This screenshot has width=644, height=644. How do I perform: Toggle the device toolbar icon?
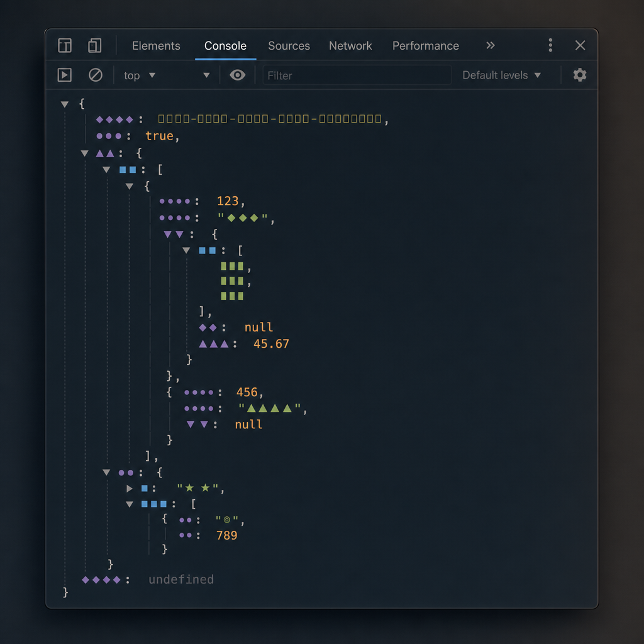[94, 45]
